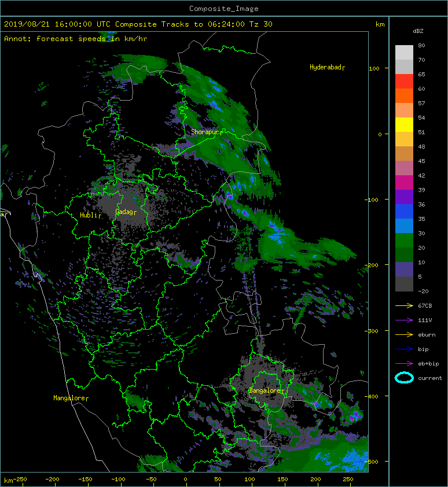This screenshot has width=448, height=487.
Task: Select the bright yellow swatch between 54 and 51
Action: (x=404, y=124)
